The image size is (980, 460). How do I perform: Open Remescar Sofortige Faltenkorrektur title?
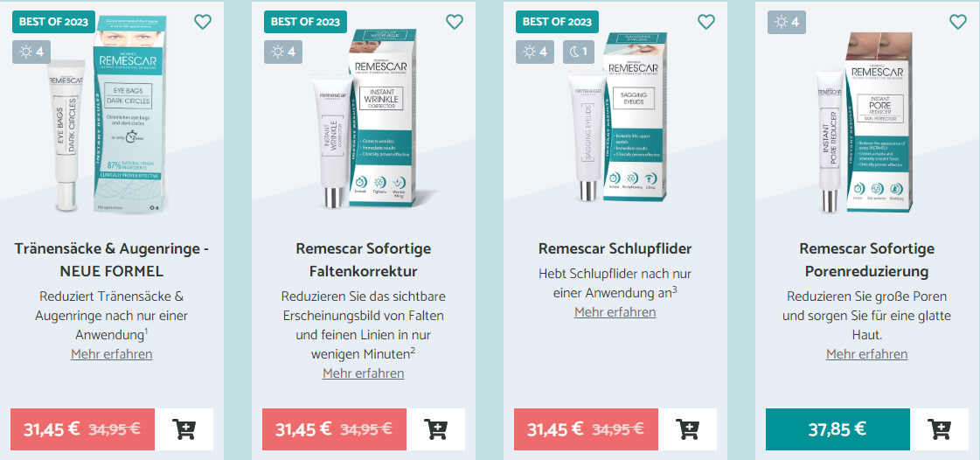pyautogui.click(x=363, y=260)
